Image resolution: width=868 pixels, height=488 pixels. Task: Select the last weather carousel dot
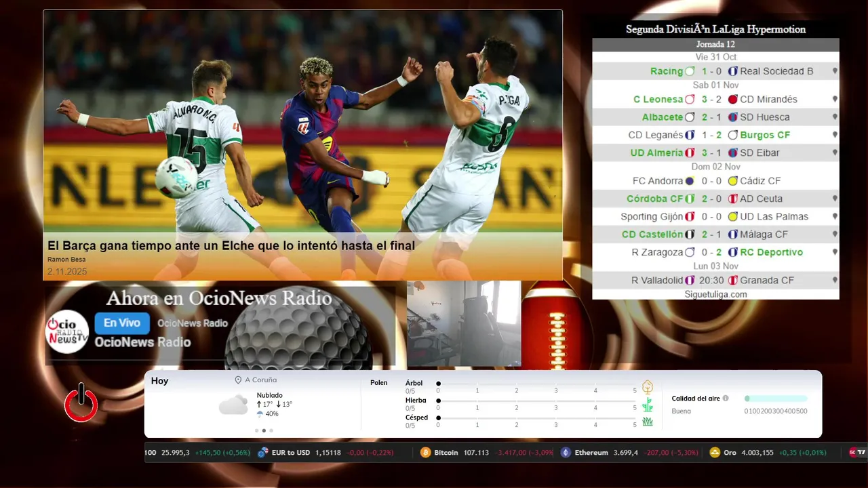click(271, 430)
